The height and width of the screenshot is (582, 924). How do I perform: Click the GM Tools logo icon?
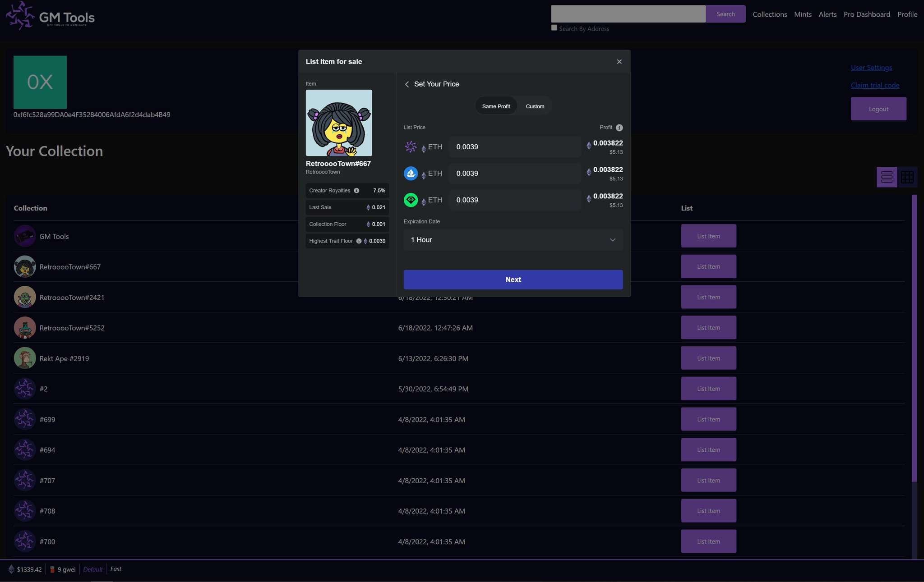(x=20, y=16)
